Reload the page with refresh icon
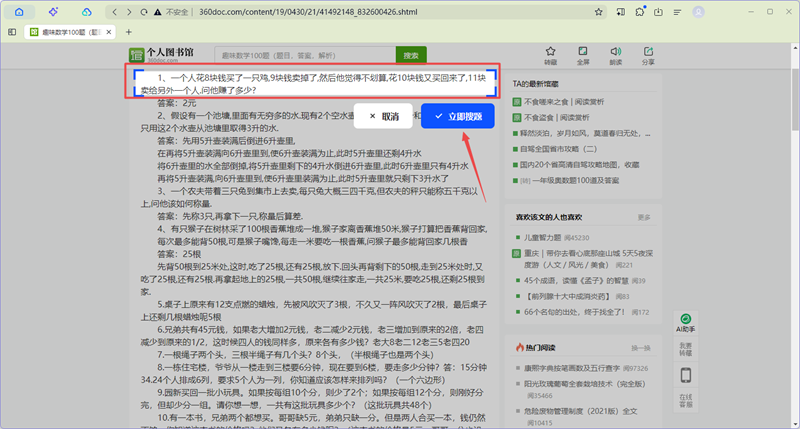 pos(144,12)
